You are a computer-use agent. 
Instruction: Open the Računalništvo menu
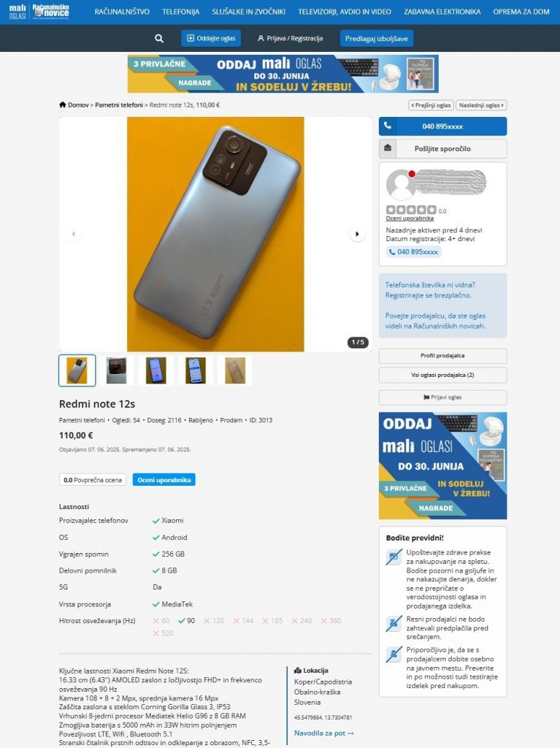[122, 12]
